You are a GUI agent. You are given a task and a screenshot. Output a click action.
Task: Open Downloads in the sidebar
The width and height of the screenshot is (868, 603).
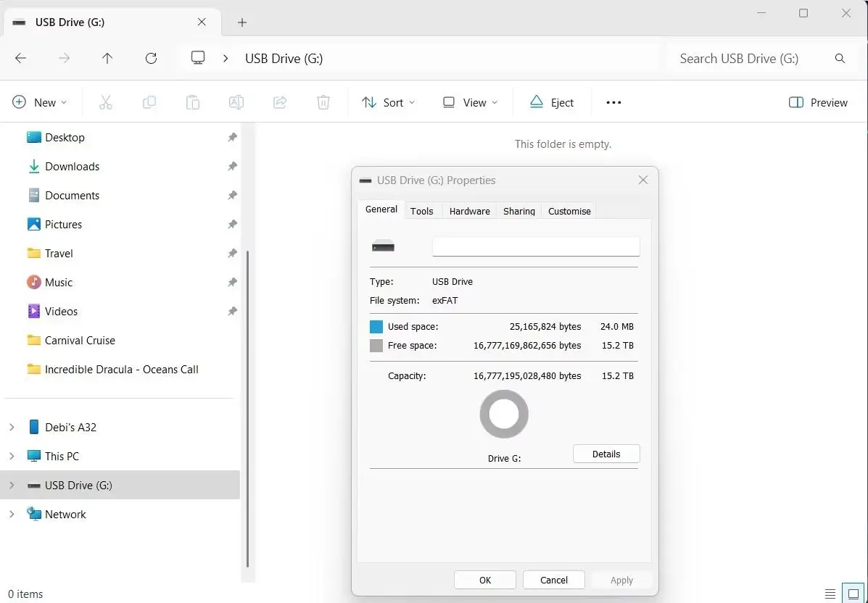coord(63,166)
